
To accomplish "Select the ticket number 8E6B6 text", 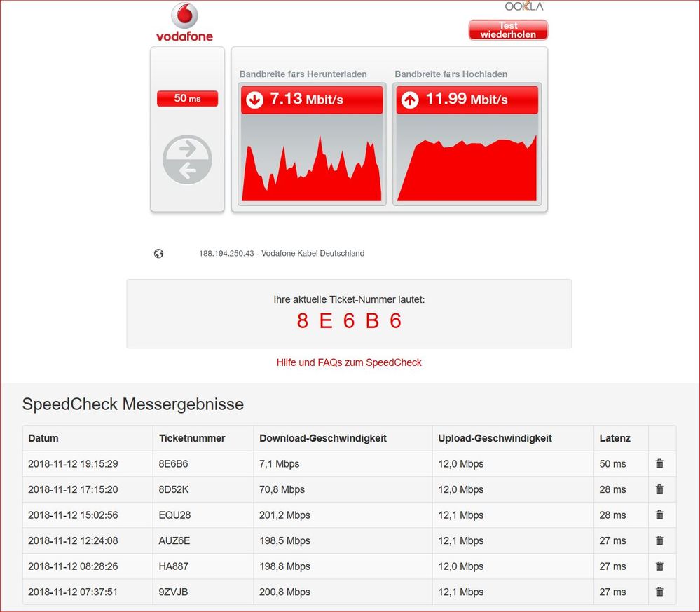I will (349, 320).
